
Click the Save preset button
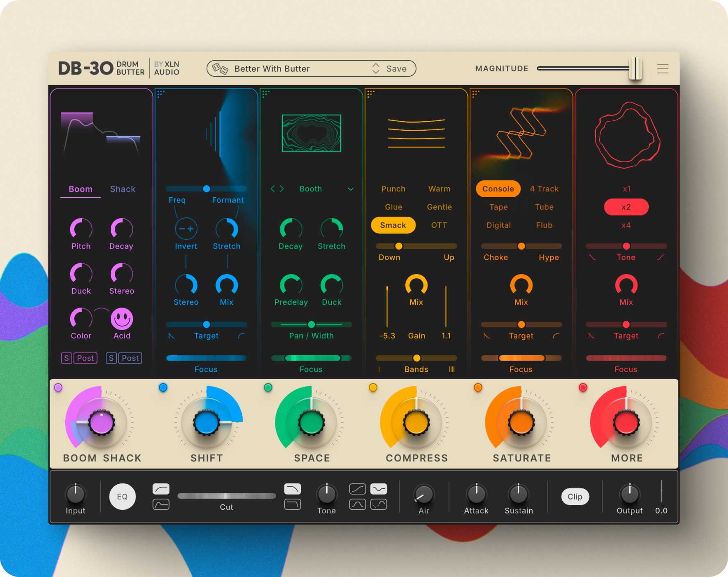(396, 69)
